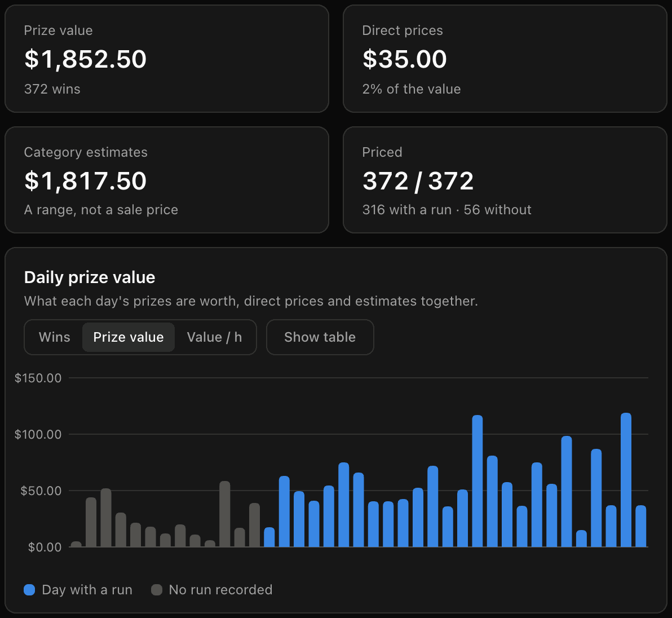Click the Priced card heading
672x618 pixels.
point(382,152)
